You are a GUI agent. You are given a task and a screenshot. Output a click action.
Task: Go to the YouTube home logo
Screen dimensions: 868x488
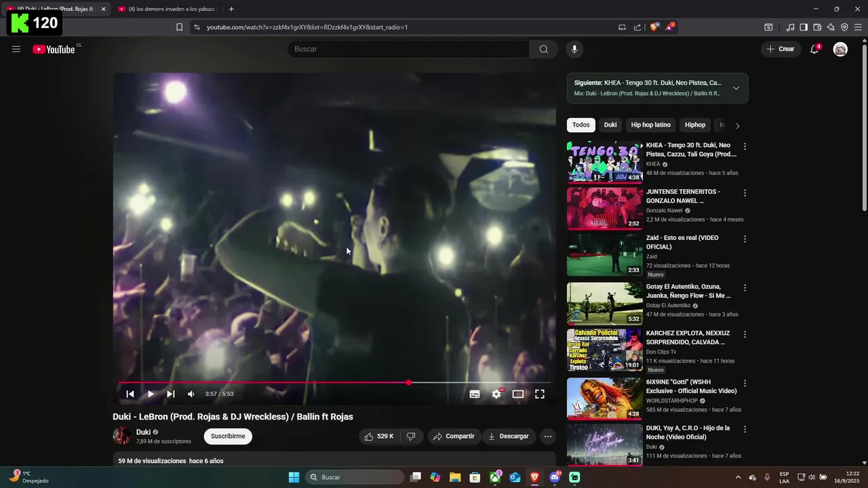pos(54,49)
